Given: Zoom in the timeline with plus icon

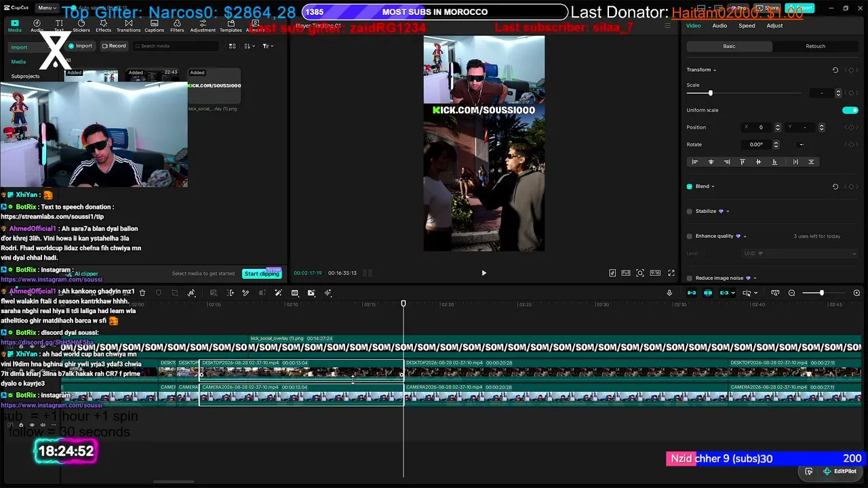Looking at the screenshot, I should click(856, 293).
